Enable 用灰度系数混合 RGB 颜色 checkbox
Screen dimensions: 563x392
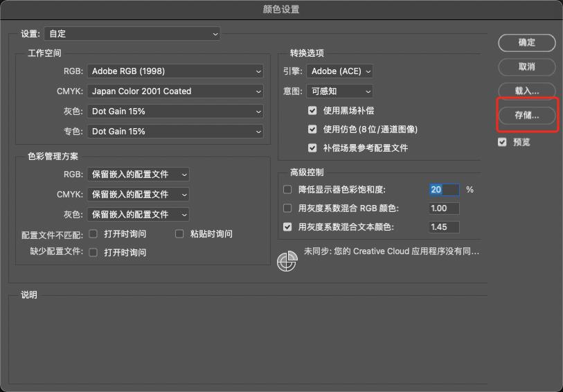coord(287,208)
